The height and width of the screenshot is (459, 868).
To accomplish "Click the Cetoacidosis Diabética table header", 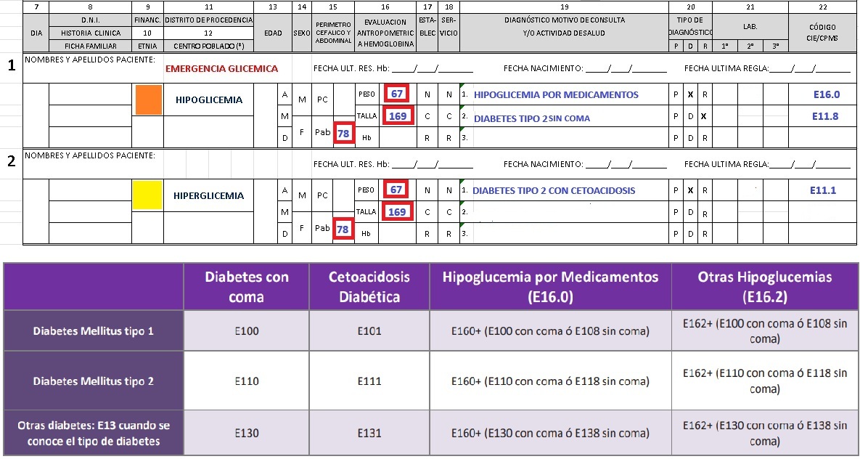I will [x=369, y=286].
